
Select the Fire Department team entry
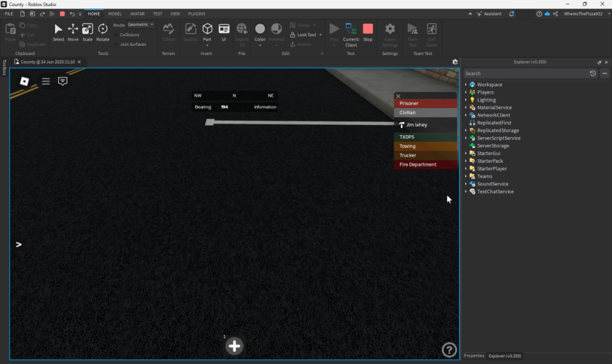click(x=425, y=164)
